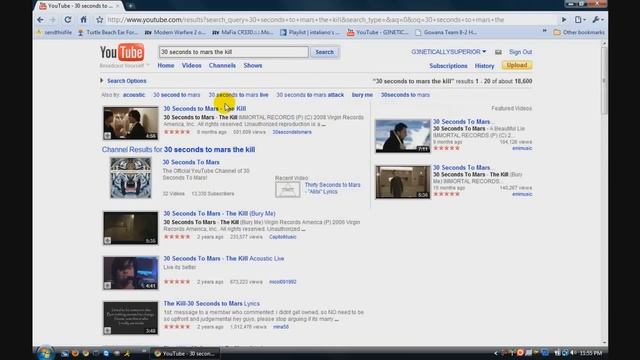Image resolution: width=640 pixels, height=360 pixels.
Task: Open first result thumbnail The Kill
Action: pyautogui.click(x=131, y=123)
